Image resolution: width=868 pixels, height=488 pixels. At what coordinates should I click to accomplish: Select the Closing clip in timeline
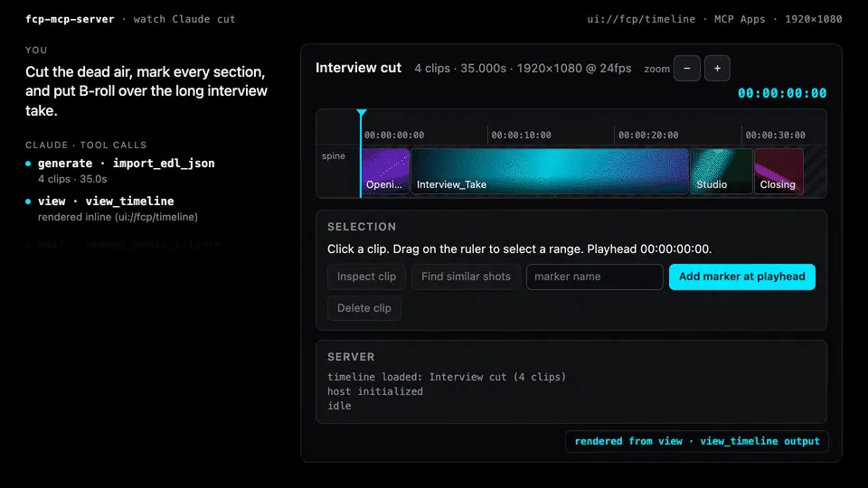pos(778,171)
